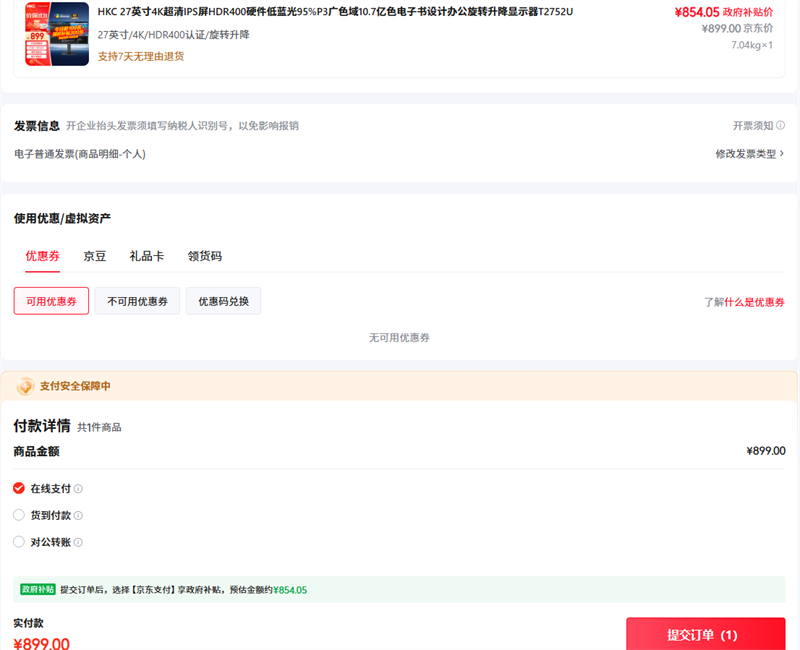Open 优惠码兑换 redemption
The height and width of the screenshot is (650, 800).
[x=223, y=301]
